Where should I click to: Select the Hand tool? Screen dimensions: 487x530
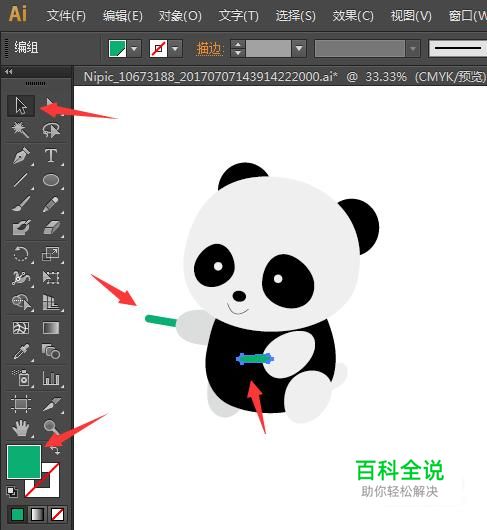[21, 428]
